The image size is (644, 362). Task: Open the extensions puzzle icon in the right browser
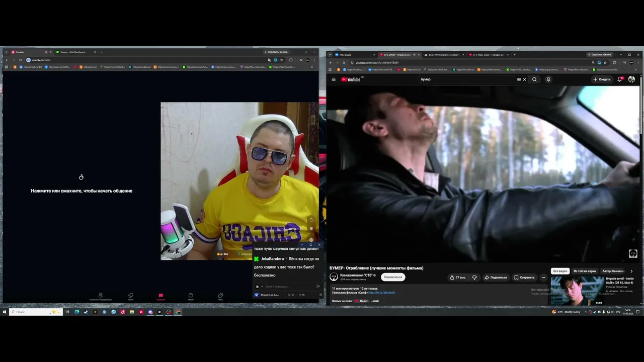coord(614,63)
